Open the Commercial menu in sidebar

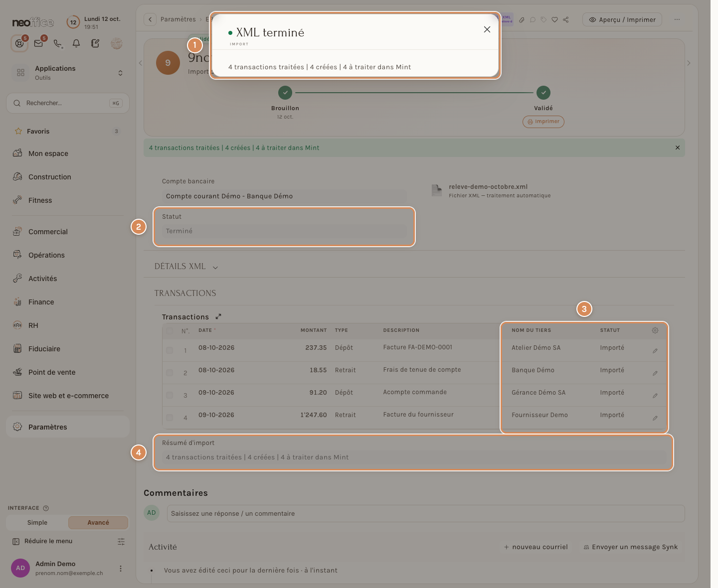pos(68,232)
